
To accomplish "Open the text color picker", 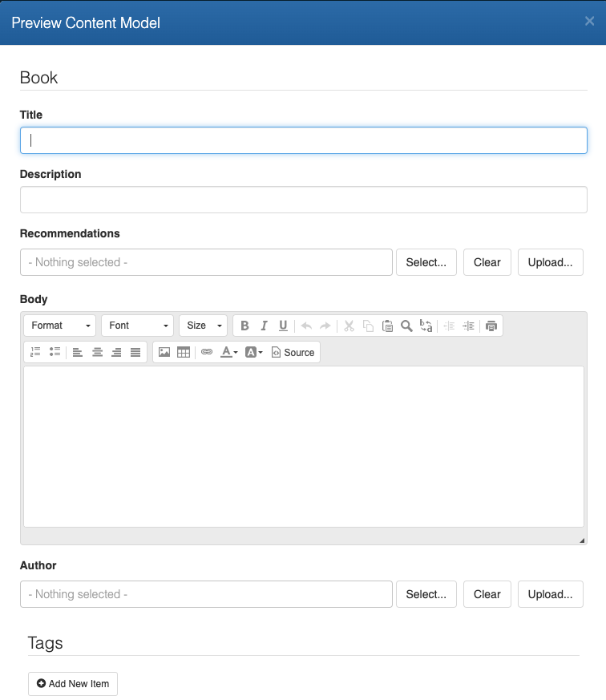I will (229, 352).
